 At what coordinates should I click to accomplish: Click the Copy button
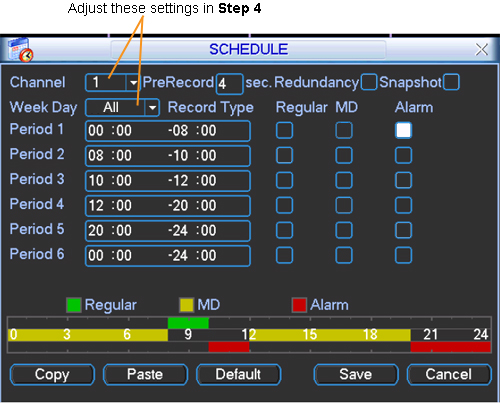pyautogui.click(x=52, y=374)
